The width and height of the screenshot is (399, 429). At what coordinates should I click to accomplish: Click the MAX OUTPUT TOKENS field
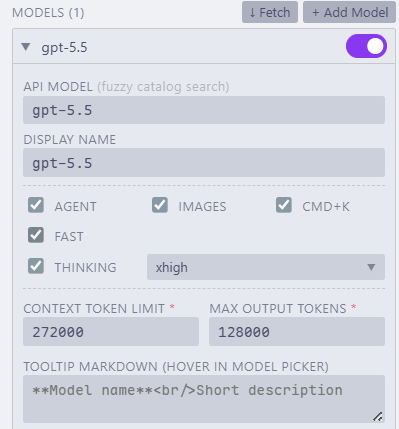click(x=297, y=332)
